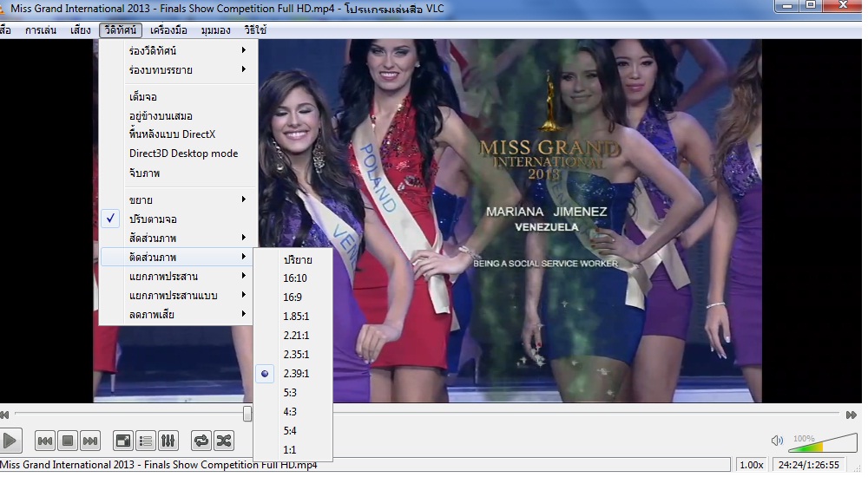Expand ลดภาพเสีย post processing submenu
The image size is (868, 477).
coord(176,314)
